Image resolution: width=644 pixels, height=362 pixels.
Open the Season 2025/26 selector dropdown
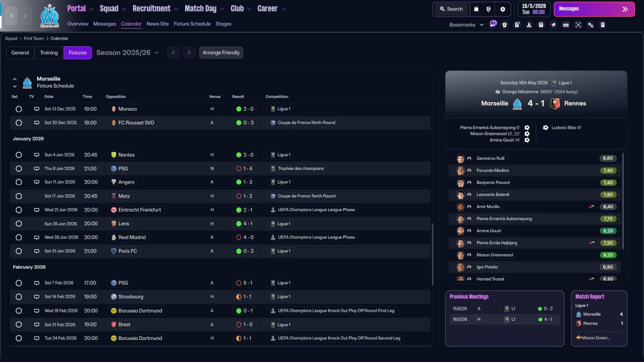pyautogui.click(x=127, y=53)
